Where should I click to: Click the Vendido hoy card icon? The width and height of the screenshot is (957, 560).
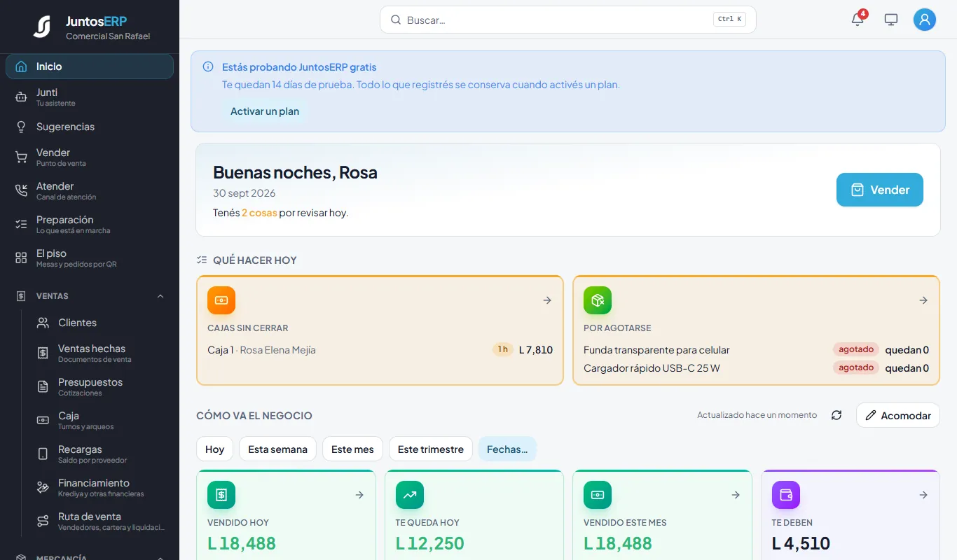(x=221, y=495)
